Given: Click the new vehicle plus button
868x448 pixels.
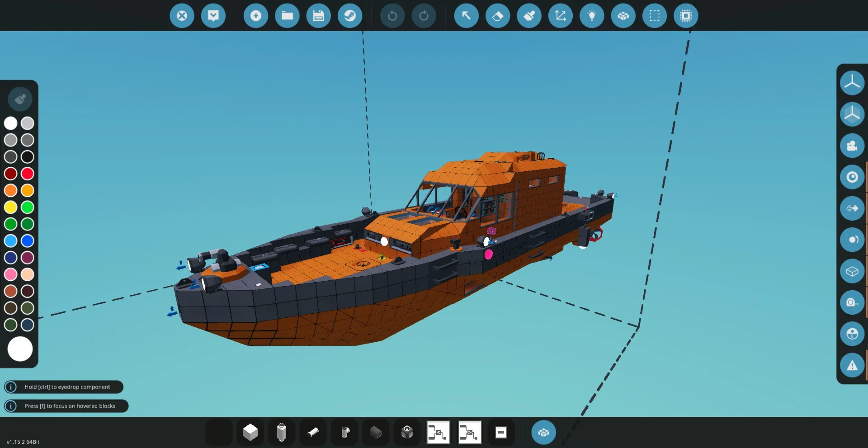Looking at the screenshot, I should point(256,16).
